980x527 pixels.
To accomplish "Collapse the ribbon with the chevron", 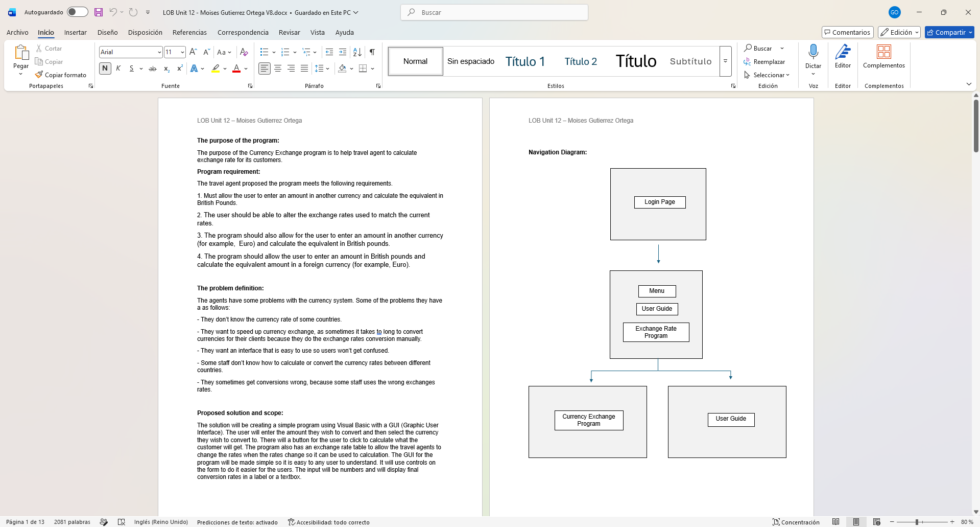I will tap(969, 84).
